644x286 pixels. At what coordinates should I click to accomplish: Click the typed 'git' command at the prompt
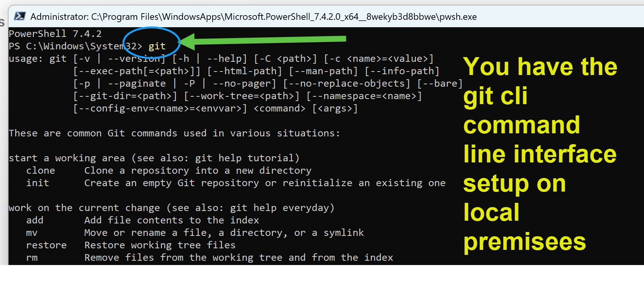point(157,46)
